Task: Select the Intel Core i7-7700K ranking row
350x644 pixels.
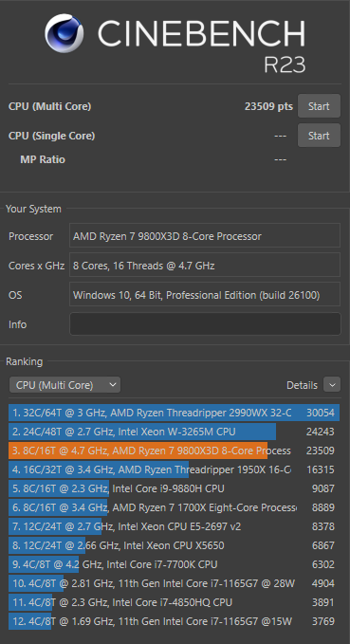Action: [x=175, y=564]
